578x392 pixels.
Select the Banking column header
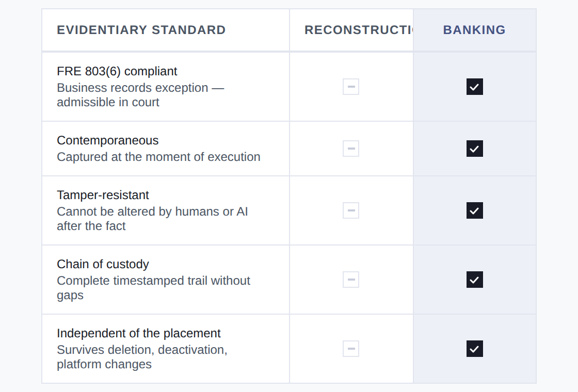tap(474, 30)
